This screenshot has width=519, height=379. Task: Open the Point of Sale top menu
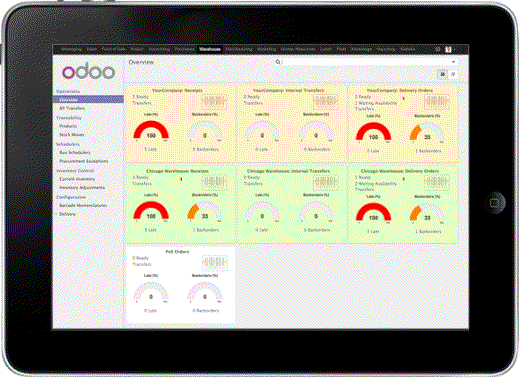114,50
